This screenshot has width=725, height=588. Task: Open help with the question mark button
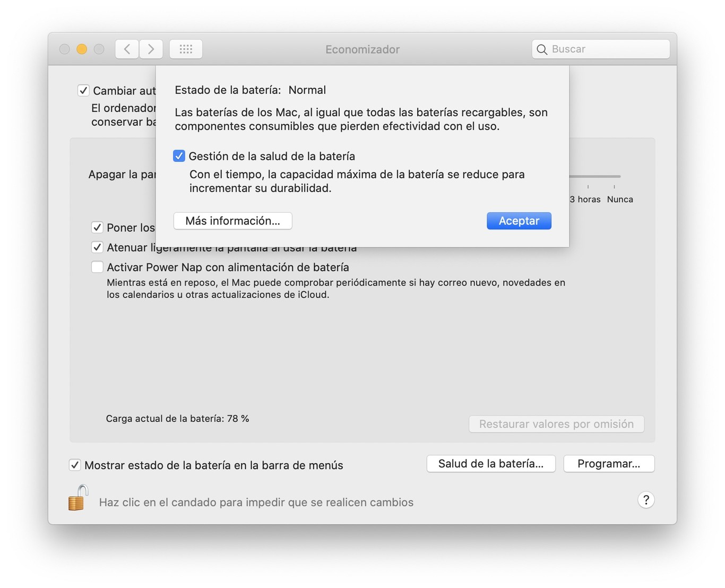646,500
